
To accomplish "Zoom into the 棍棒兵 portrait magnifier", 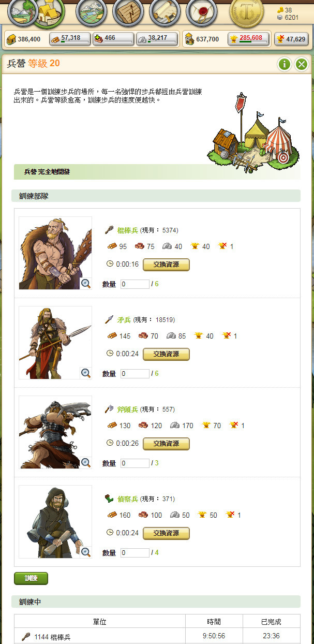I will click(x=86, y=283).
